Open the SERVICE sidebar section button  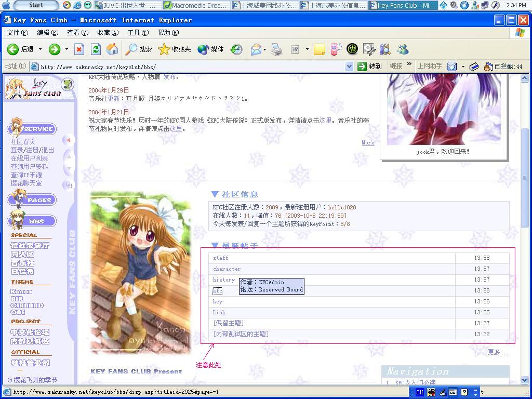[32, 129]
